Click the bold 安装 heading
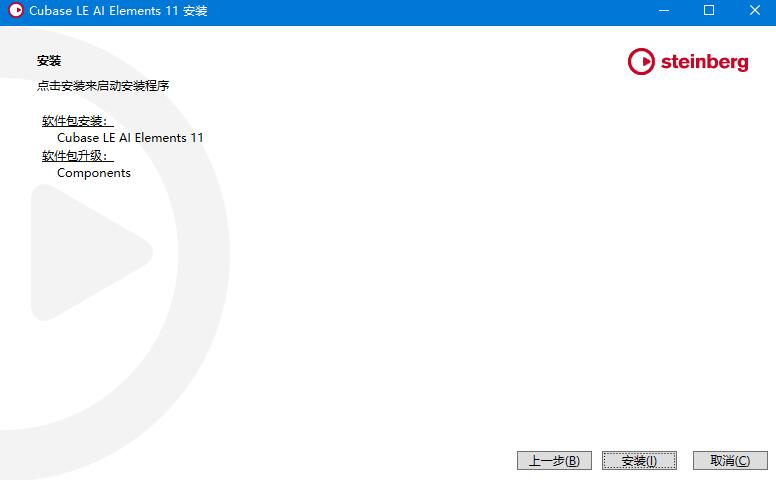The width and height of the screenshot is (776, 480). (49, 61)
